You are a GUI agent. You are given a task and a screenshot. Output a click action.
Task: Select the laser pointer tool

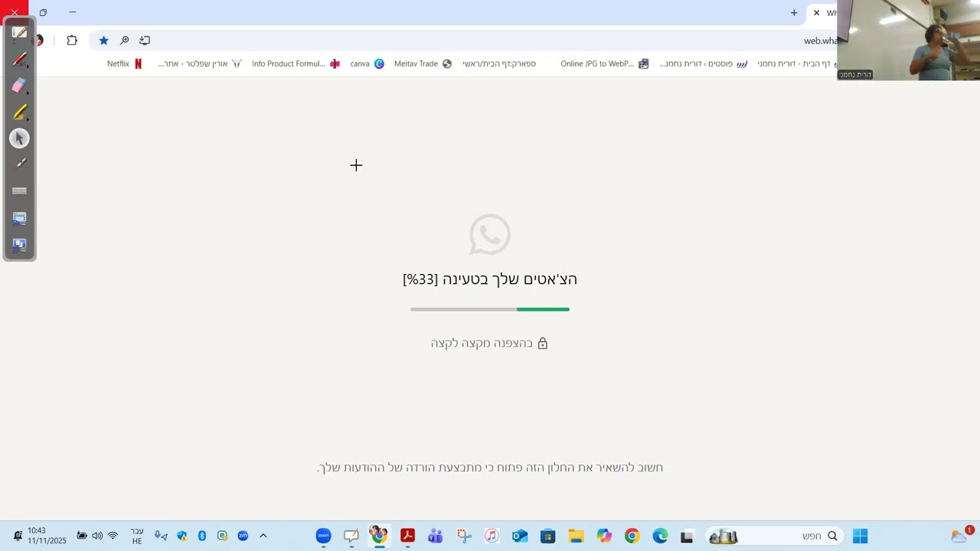19,165
